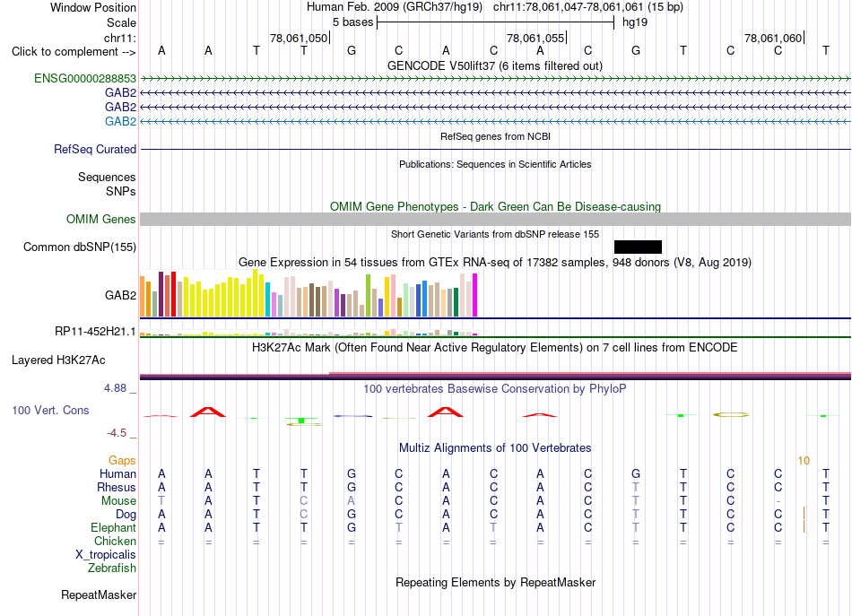Click the Layered H3K27Ac track label

coord(58,360)
